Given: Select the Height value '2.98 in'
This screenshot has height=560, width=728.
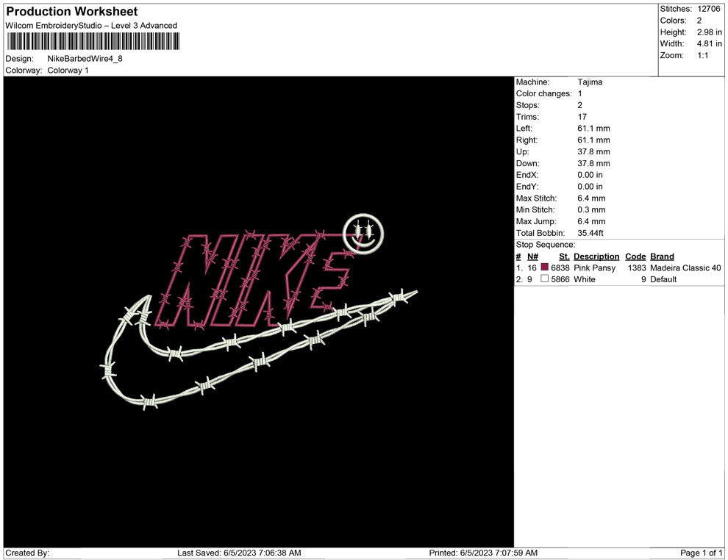Looking at the screenshot, I should point(709,32).
